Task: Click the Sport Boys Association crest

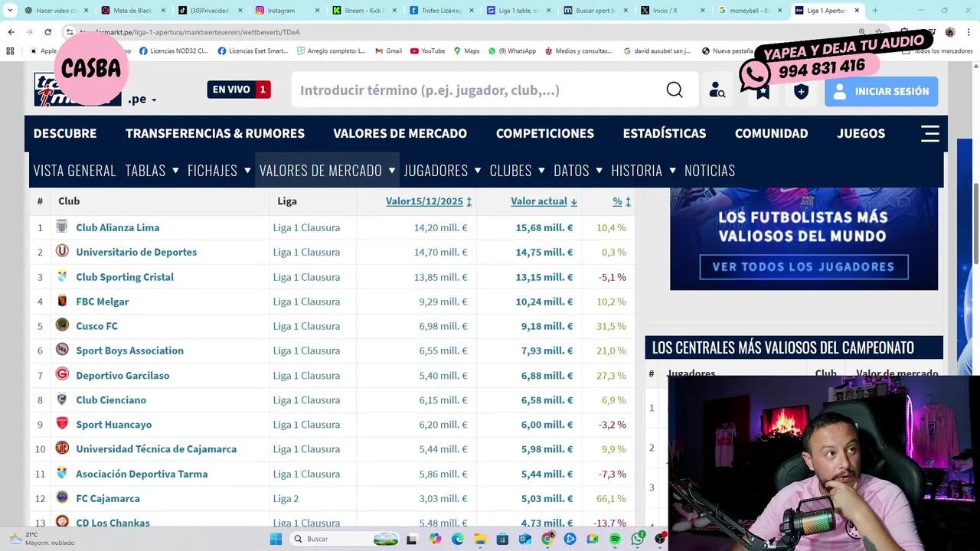Action: (62, 350)
